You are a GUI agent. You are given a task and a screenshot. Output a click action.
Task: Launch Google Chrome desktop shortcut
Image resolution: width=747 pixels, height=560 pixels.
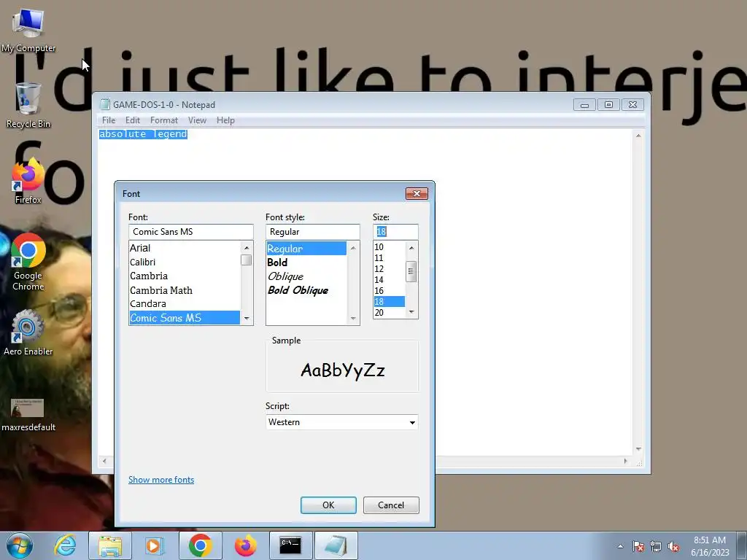pyautogui.click(x=28, y=262)
